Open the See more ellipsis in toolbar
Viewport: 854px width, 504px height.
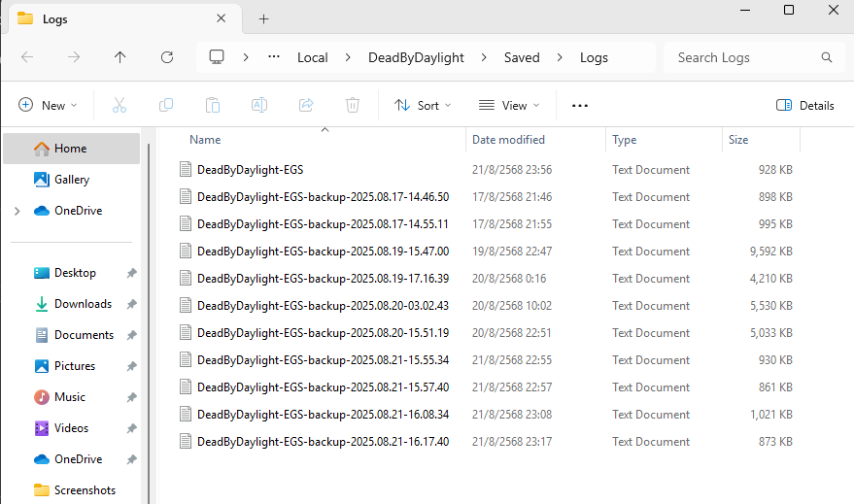579,106
